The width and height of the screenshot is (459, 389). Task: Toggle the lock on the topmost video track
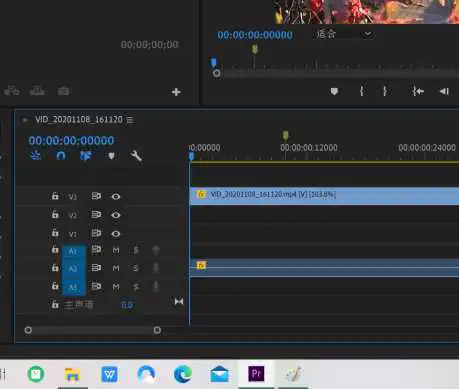tap(55, 196)
